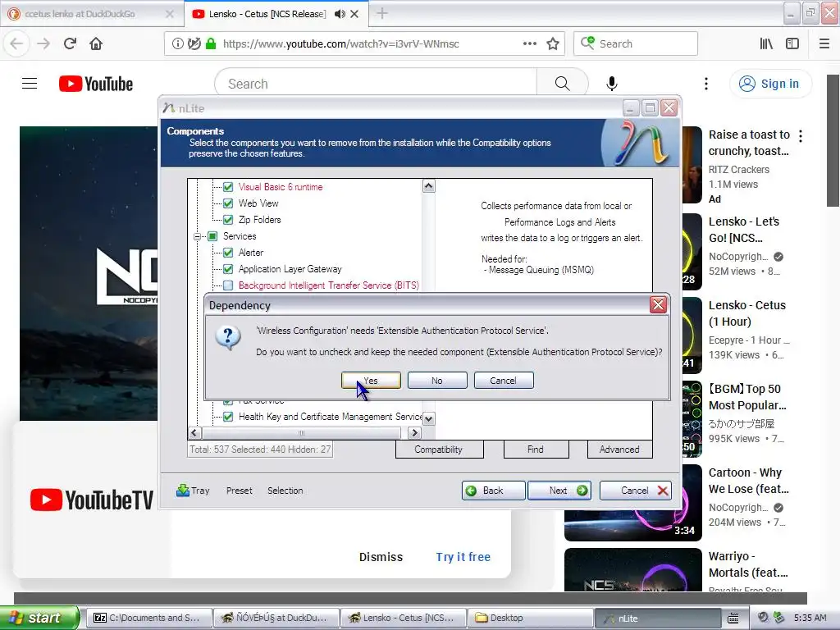Click the tracking protection shield icon
The height and width of the screenshot is (630, 840).
click(194, 43)
